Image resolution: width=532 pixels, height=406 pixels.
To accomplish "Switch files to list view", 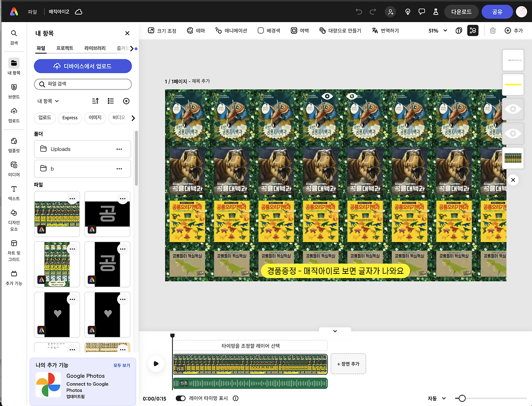I will tap(111, 101).
